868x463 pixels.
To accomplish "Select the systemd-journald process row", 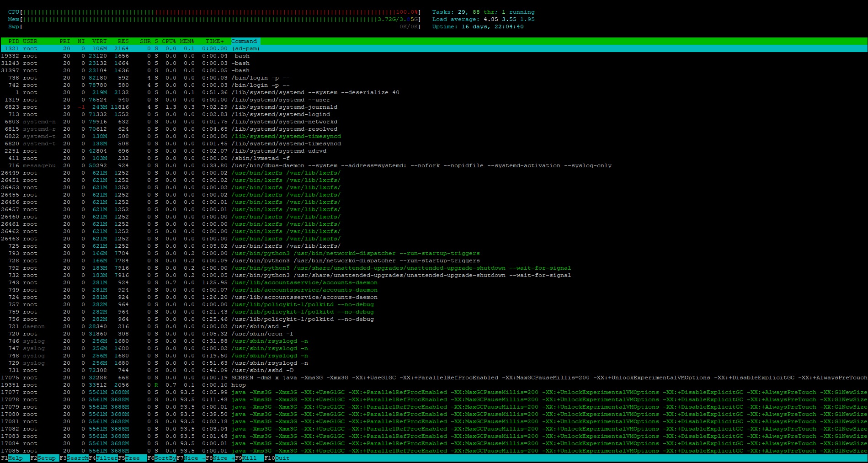I will [x=284, y=107].
